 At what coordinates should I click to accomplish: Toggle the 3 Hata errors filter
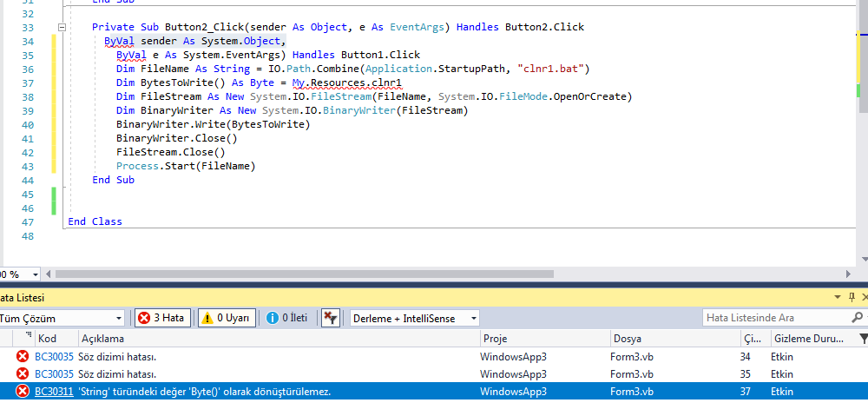click(x=163, y=318)
